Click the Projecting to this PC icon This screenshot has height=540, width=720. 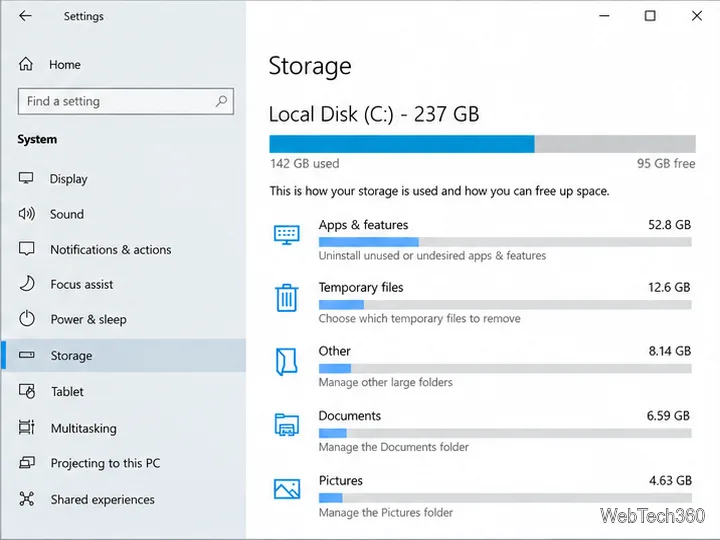[x=27, y=462]
